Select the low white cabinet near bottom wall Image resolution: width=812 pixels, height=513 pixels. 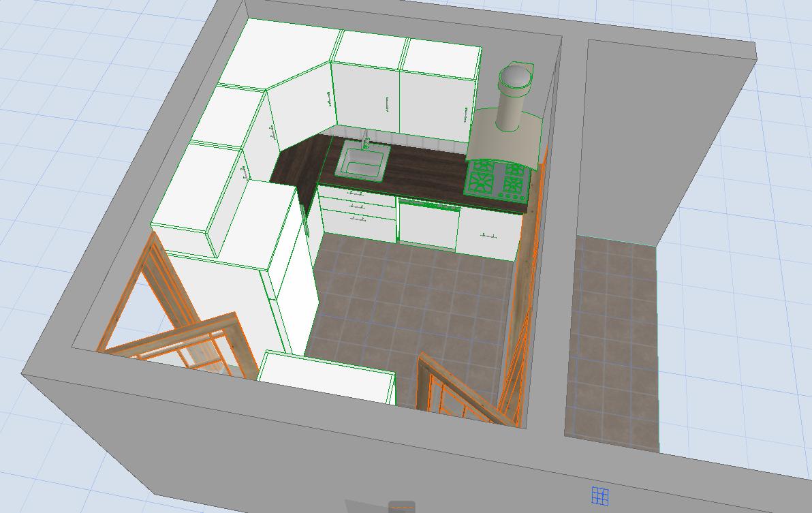(x=327, y=378)
